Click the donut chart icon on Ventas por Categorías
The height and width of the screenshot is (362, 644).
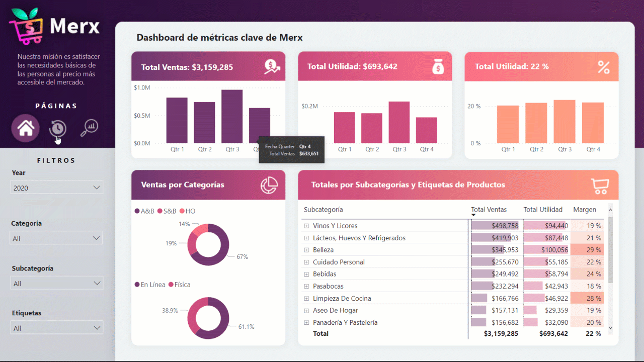click(x=270, y=185)
